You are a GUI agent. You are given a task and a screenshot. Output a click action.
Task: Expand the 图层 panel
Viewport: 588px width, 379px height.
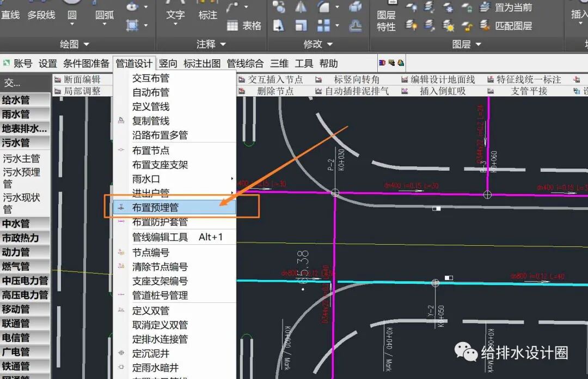point(467,44)
